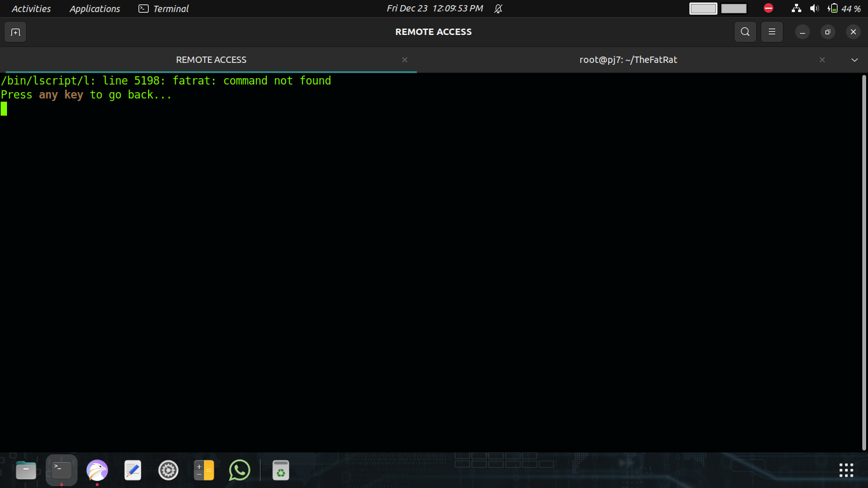Open system settings from the dock

[x=168, y=470]
